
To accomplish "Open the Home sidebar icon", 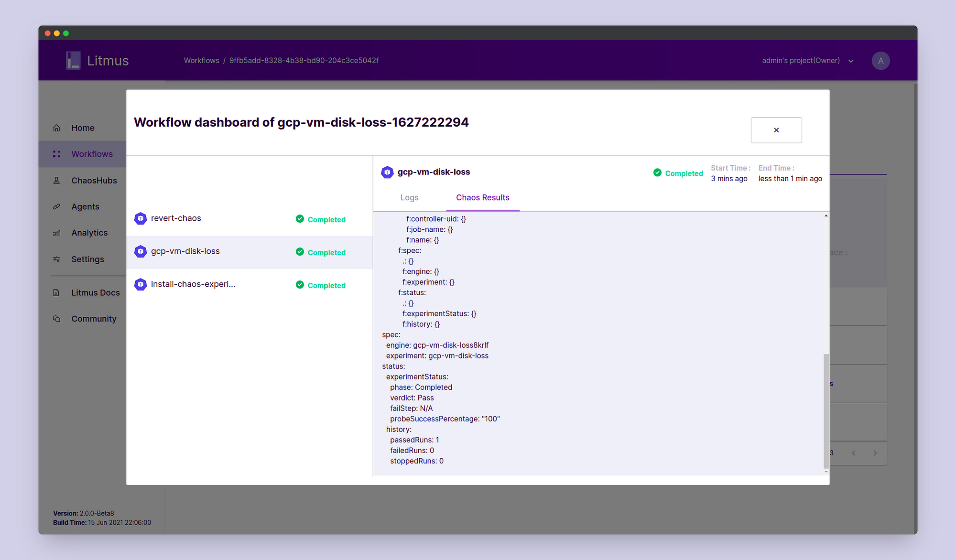I will pos(56,128).
